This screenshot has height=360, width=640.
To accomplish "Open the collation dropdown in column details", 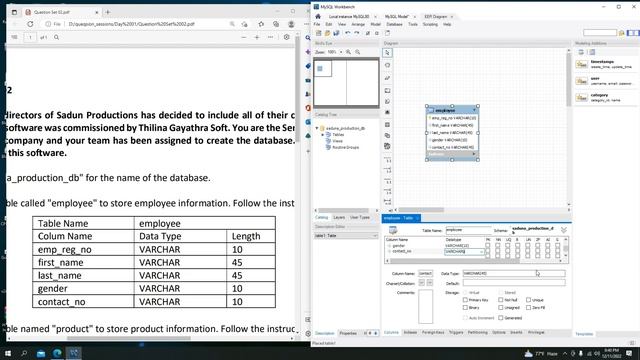I will tap(429, 283).
